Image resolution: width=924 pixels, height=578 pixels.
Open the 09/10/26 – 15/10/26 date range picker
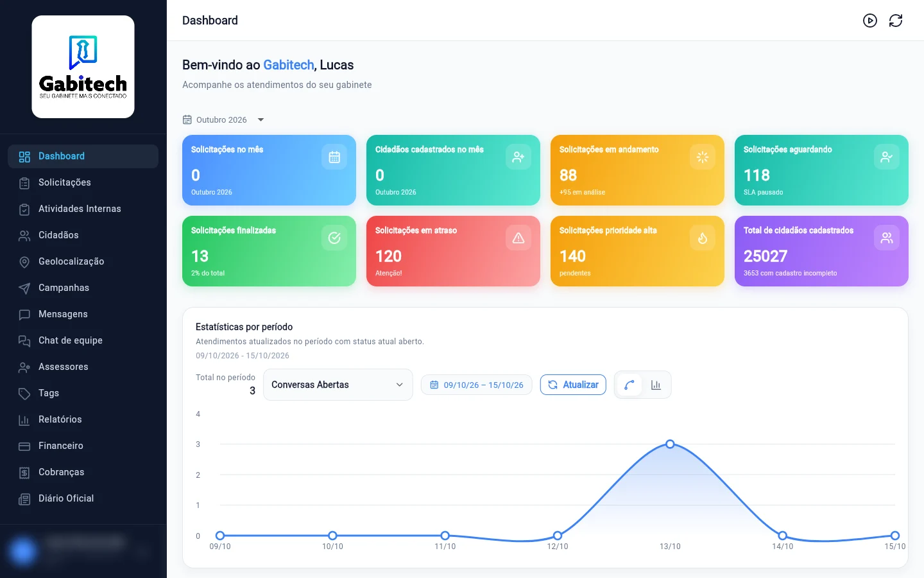[x=477, y=385]
